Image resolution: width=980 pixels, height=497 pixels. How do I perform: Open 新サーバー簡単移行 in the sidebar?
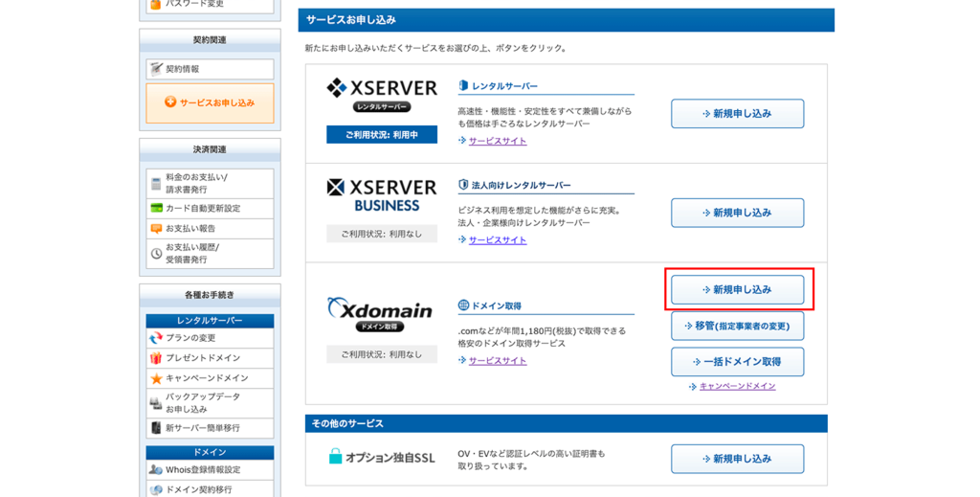point(210,428)
